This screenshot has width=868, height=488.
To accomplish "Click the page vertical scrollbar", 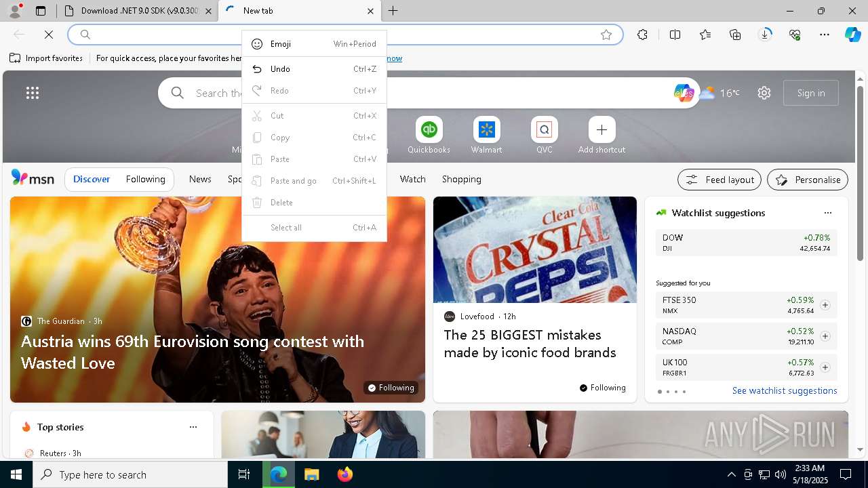I will click(x=861, y=173).
